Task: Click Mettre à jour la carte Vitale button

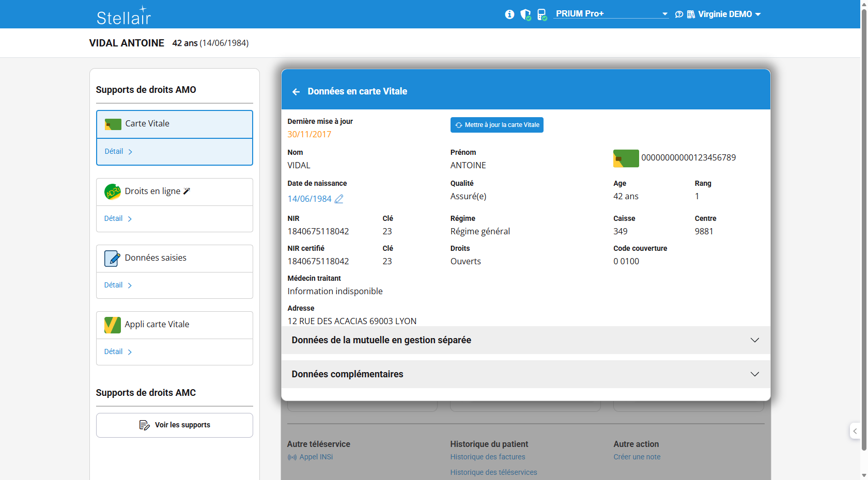Action: pos(497,125)
